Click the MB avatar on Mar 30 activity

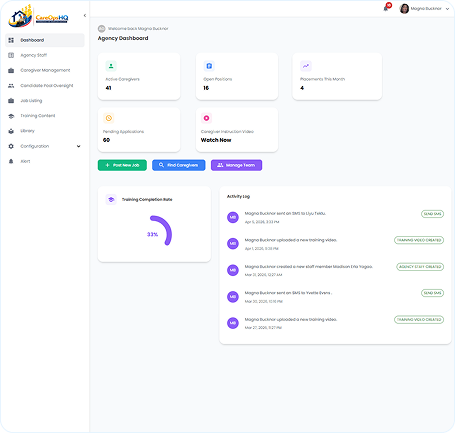point(233,297)
